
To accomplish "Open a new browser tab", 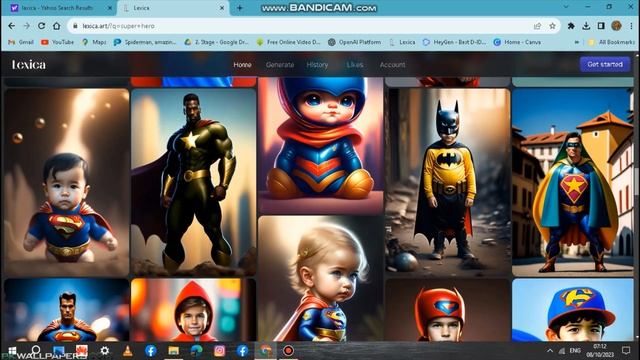I will tap(240, 8).
